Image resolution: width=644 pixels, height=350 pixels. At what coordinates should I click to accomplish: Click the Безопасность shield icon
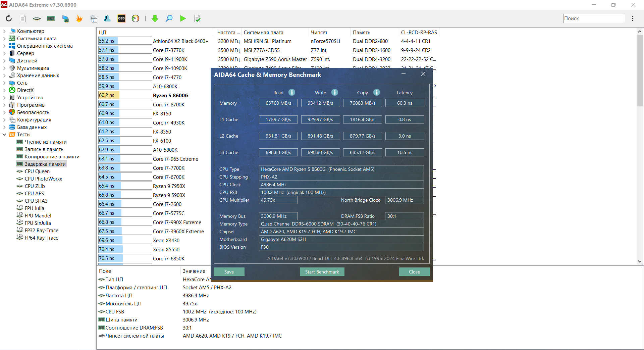click(x=12, y=112)
